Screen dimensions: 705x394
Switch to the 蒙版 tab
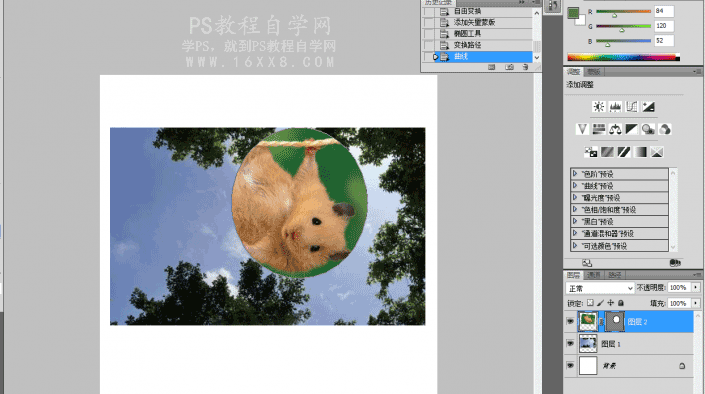tap(593, 72)
